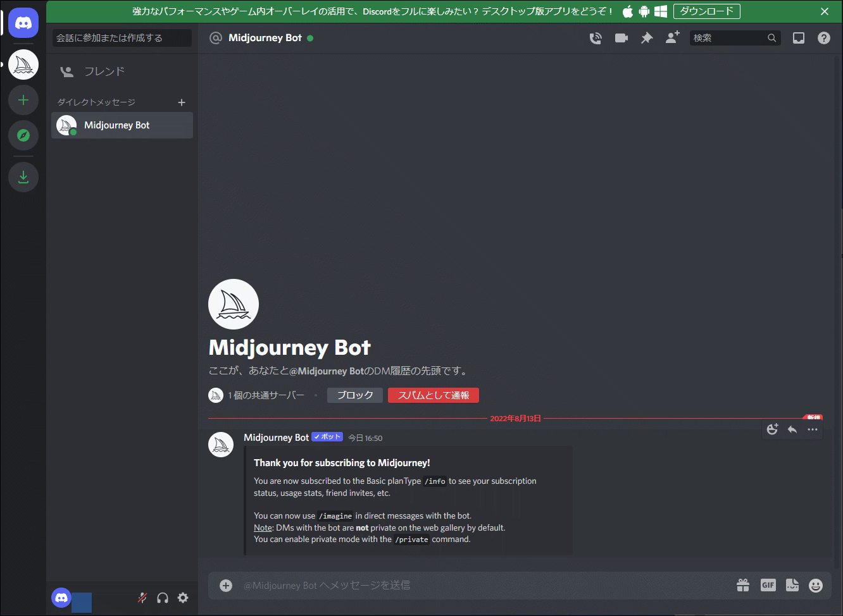Viewport: 843px width, 616px height.
Task: Create a DM with the plus icon
Action: 182,102
